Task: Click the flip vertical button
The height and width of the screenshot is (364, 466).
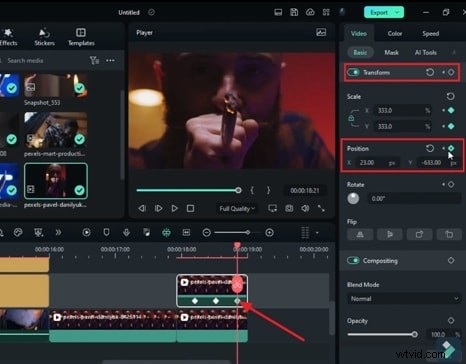Action: point(390,234)
